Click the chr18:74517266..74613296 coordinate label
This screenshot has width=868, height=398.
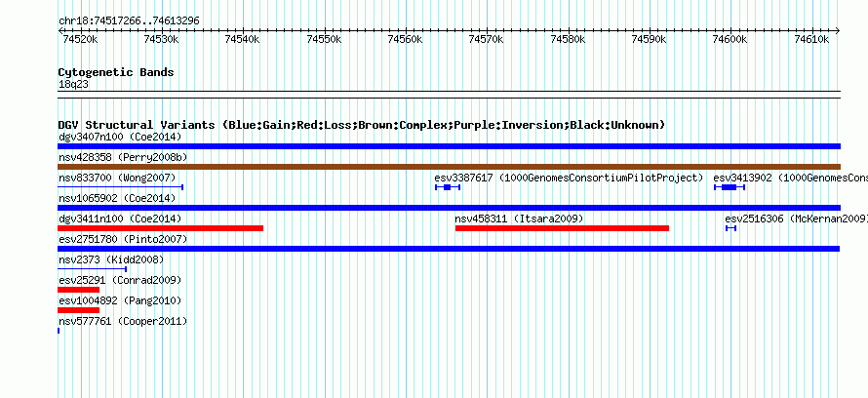pos(129,21)
